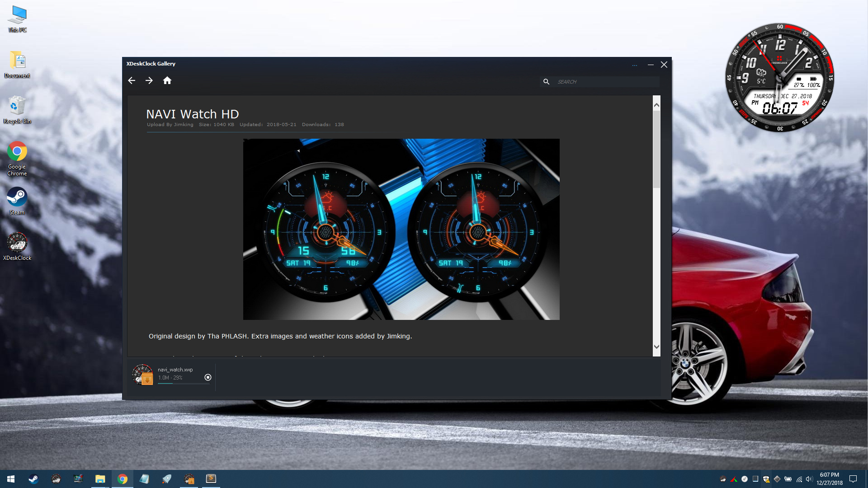Click the navi_watch.xwp download progress bar
The image size is (868, 488).
coord(183,384)
